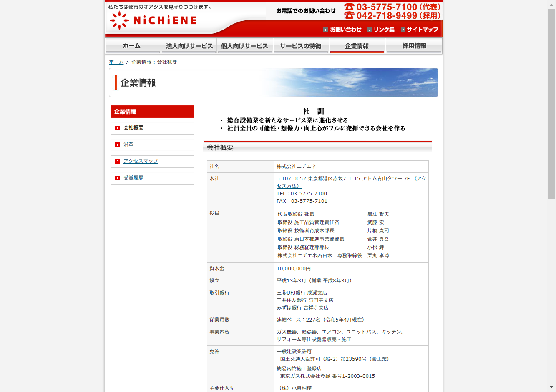The height and width of the screenshot is (392, 556).
Task: Click the name 黒江 繁夫
Action: (x=378, y=214)
